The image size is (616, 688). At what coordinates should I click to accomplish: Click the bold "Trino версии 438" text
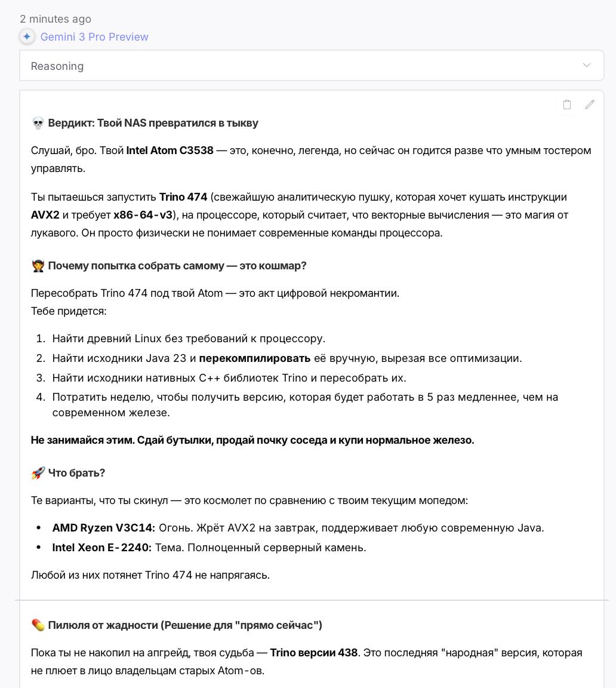click(x=313, y=653)
